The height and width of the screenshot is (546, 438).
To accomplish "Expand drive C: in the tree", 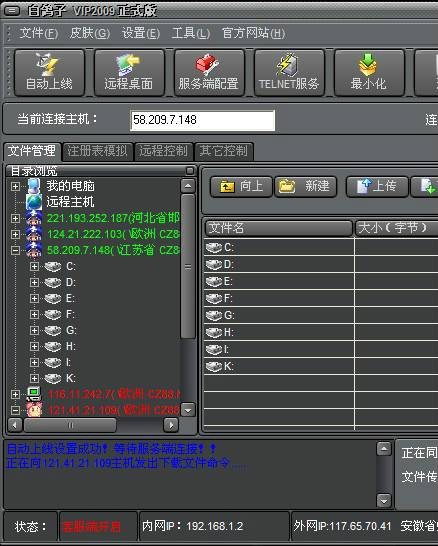I will pos(34,267).
